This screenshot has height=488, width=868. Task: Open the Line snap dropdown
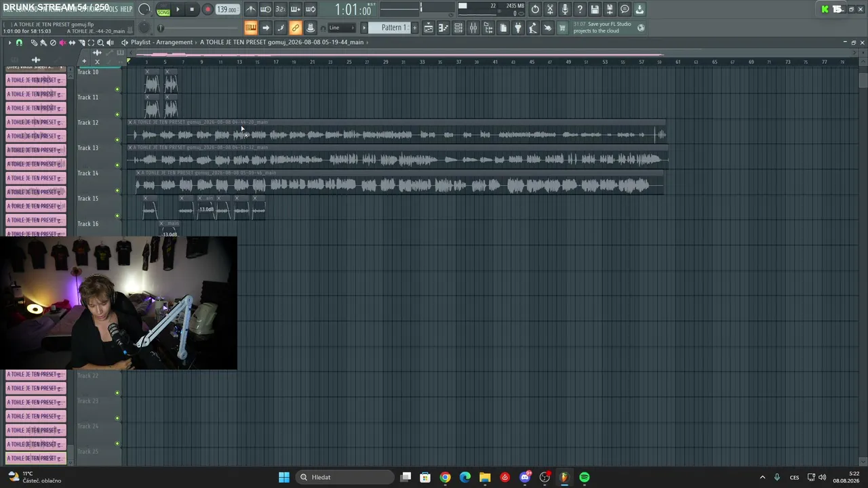tap(342, 28)
